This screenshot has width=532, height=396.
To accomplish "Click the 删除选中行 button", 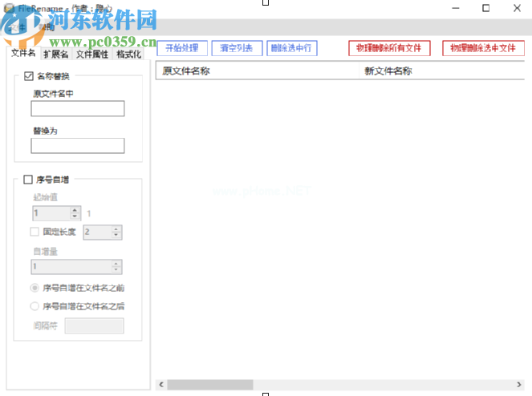I will click(292, 48).
